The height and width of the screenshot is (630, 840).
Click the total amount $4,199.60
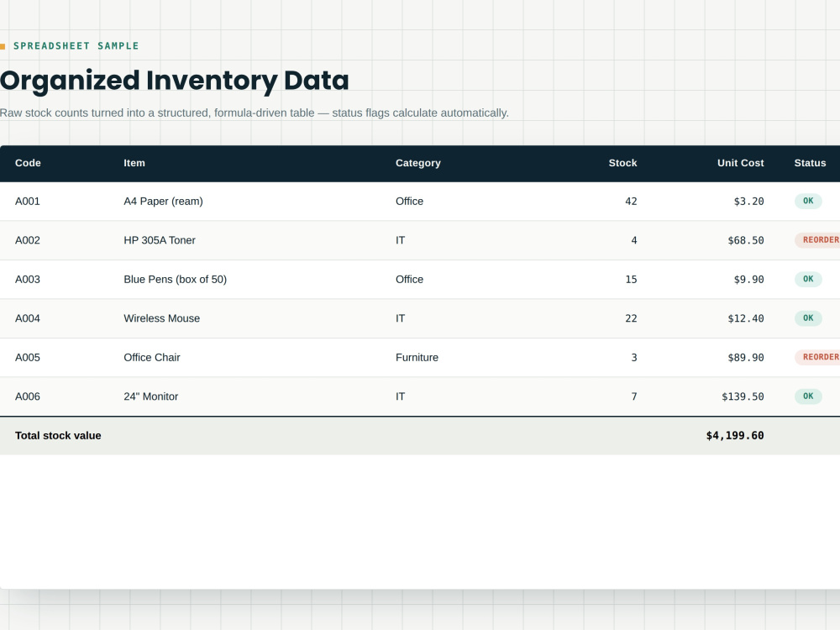click(734, 436)
